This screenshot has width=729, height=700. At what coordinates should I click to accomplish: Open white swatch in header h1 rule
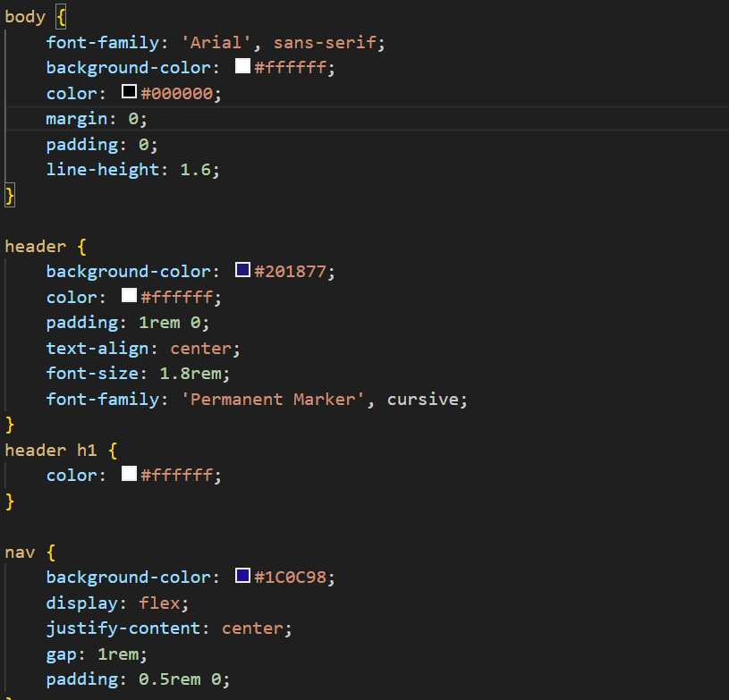[129, 474]
